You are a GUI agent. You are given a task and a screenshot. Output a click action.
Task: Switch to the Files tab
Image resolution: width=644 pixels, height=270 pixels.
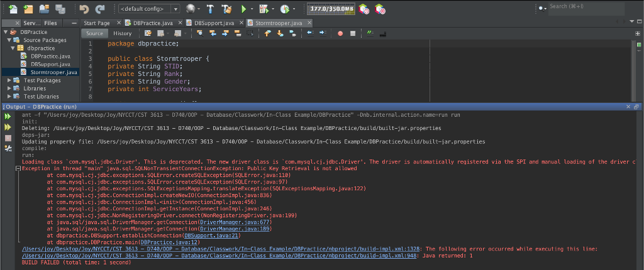50,23
